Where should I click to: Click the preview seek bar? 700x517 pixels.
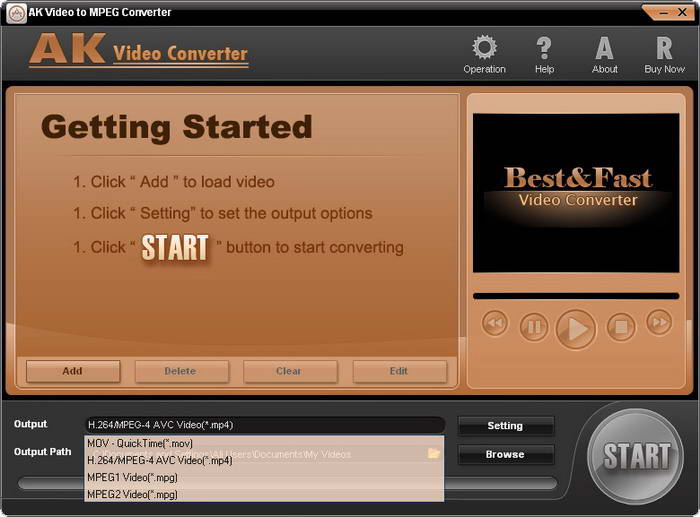click(576, 296)
